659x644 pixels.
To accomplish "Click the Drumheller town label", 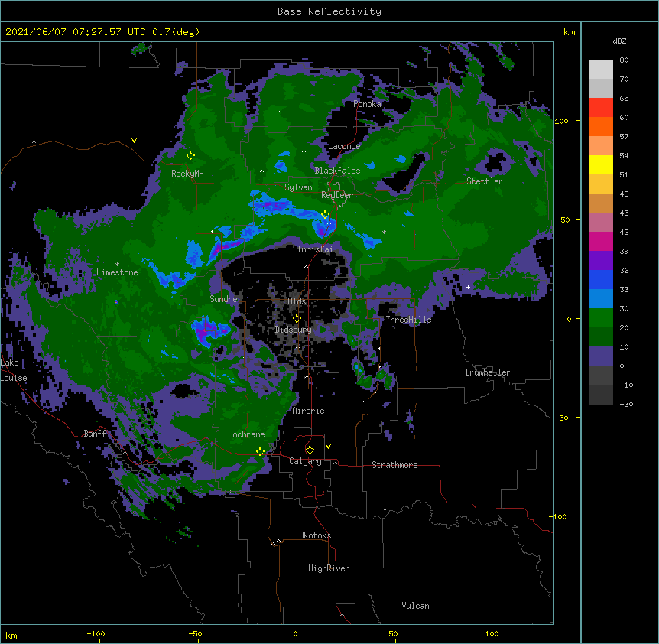I will 488,372.
